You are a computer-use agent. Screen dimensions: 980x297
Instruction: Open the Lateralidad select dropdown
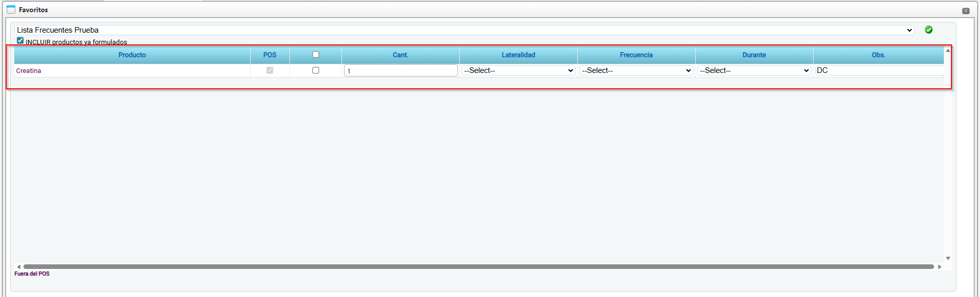click(x=518, y=70)
